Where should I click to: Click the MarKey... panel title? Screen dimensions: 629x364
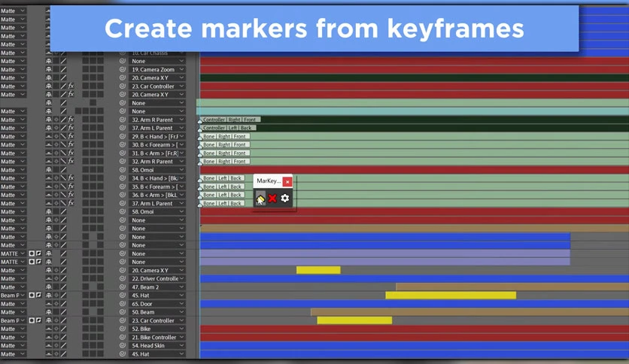269,180
